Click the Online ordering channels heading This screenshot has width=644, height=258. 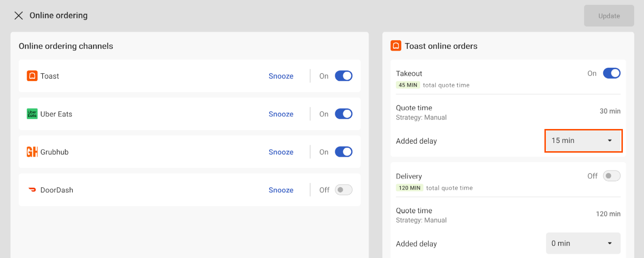66,46
